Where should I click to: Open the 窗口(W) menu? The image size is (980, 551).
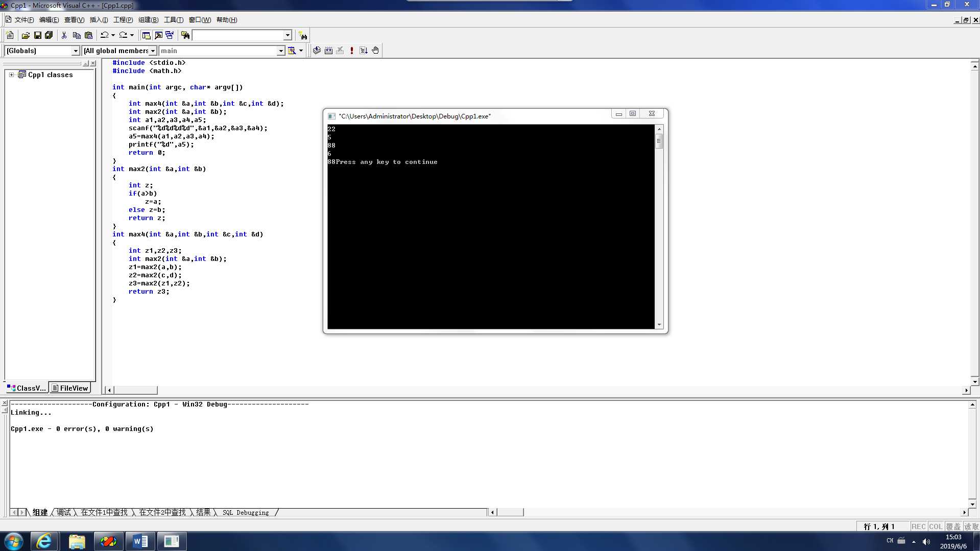(x=200, y=20)
